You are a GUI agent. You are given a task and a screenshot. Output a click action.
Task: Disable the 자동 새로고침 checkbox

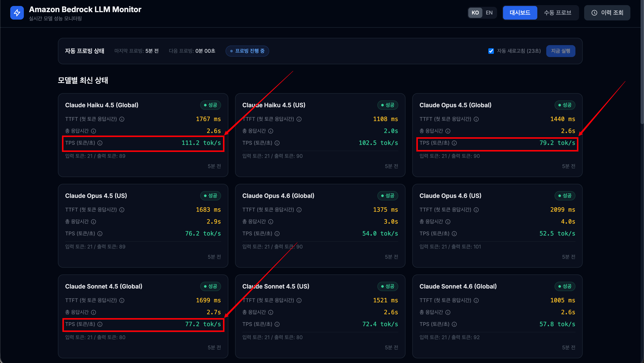pos(491,51)
